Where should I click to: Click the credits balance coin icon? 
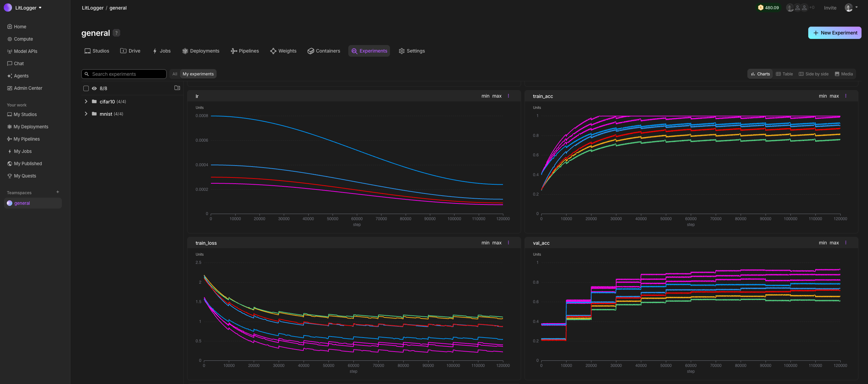point(760,8)
